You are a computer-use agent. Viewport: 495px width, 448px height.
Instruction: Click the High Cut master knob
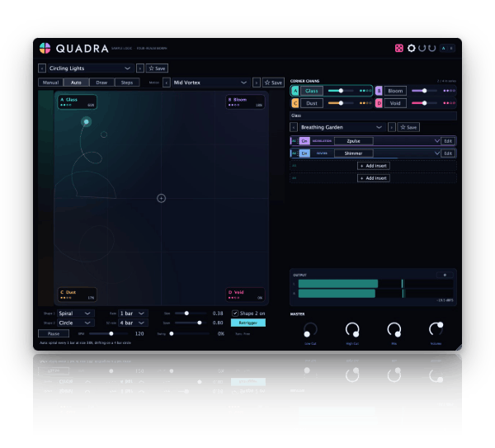(352, 330)
